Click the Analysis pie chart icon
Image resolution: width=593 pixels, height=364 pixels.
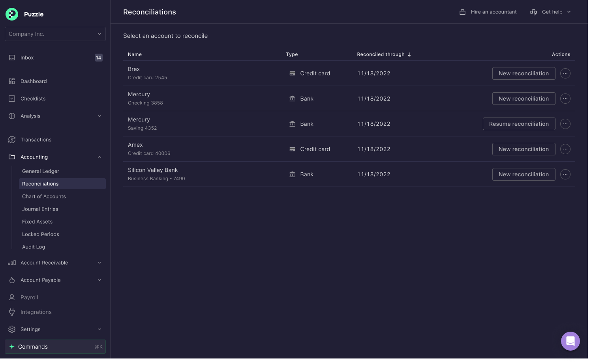(12, 116)
